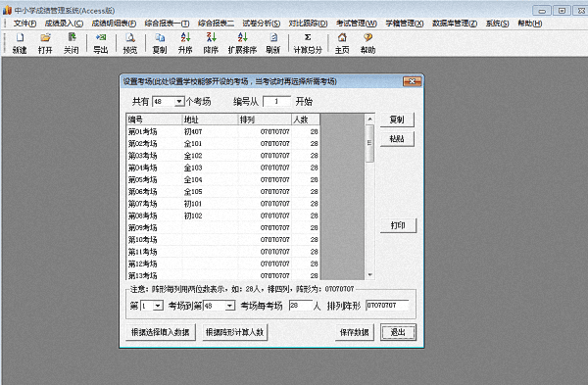
Task: Open the 成绩录入(C) menu
Action: pyautogui.click(x=64, y=24)
